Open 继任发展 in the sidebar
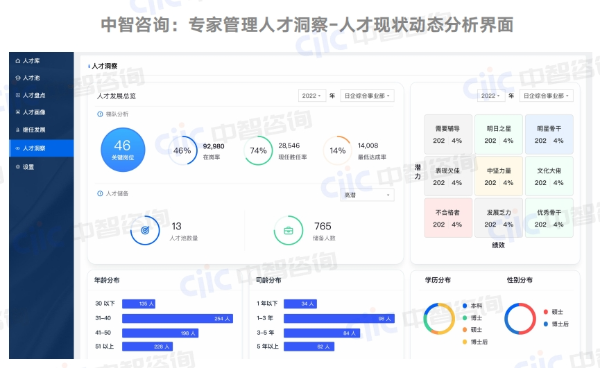This screenshot has height=368, width=600. pos(41,130)
